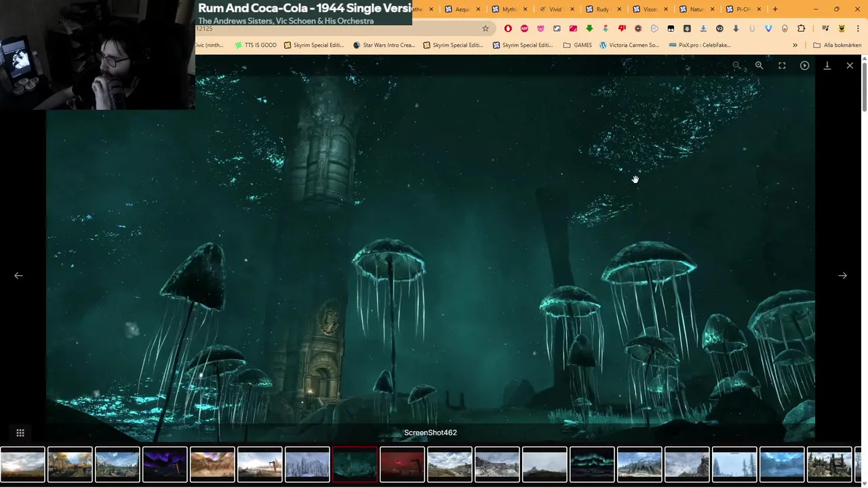Click the green down arrow extension icon
The width and height of the screenshot is (868, 488).
(589, 28)
